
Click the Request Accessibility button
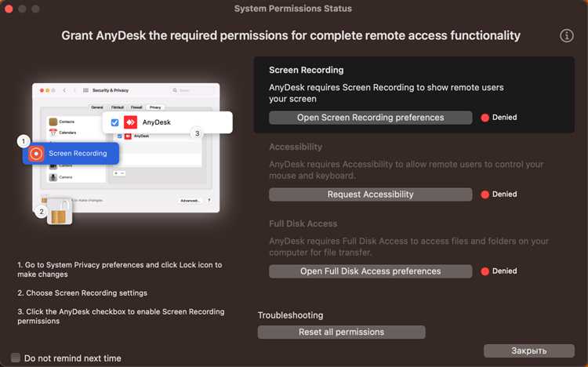click(370, 194)
